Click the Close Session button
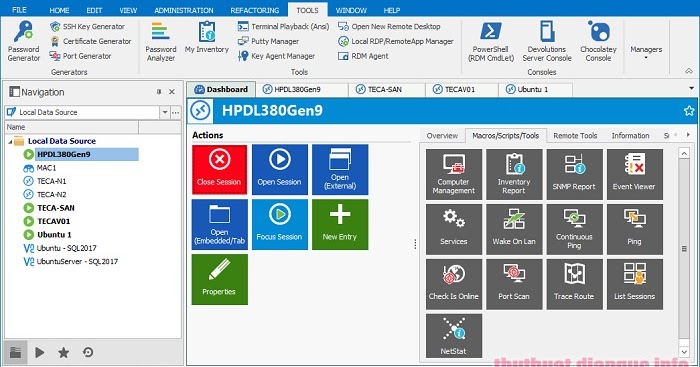Viewport: 700px width, 367px height. pyautogui.click(x=219, y=170)
